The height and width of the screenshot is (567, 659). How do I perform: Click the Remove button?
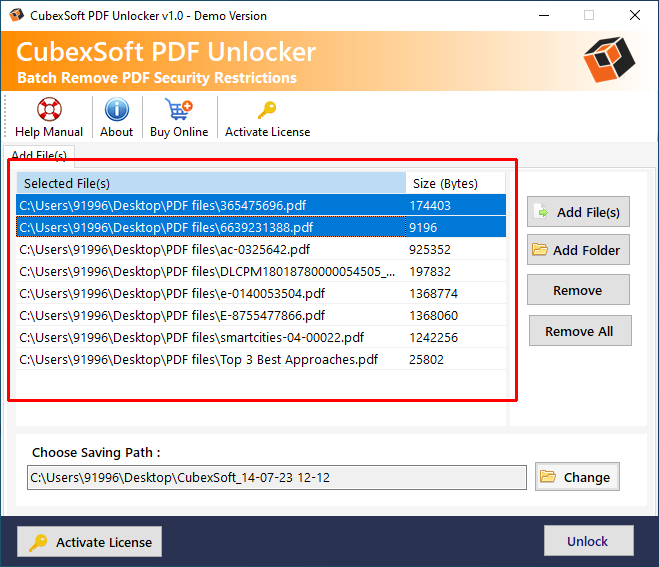[x=578, y=290]
